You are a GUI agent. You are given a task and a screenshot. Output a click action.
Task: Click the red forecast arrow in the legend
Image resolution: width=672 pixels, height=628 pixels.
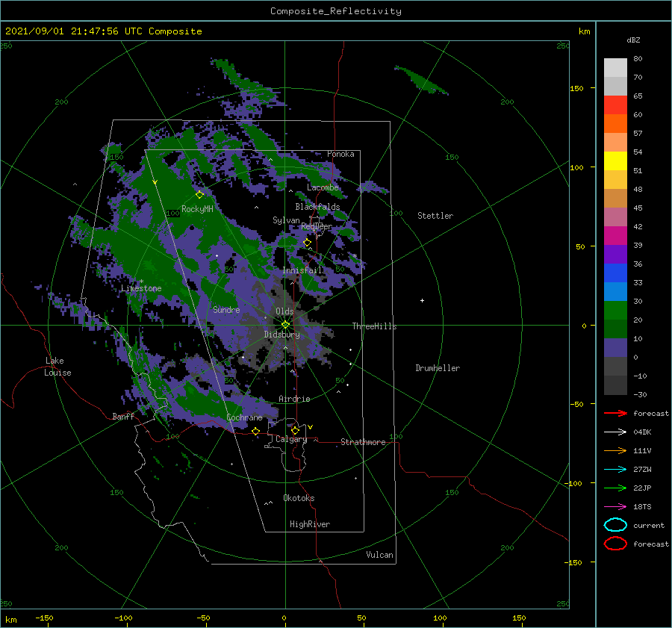tap(615, 413)
